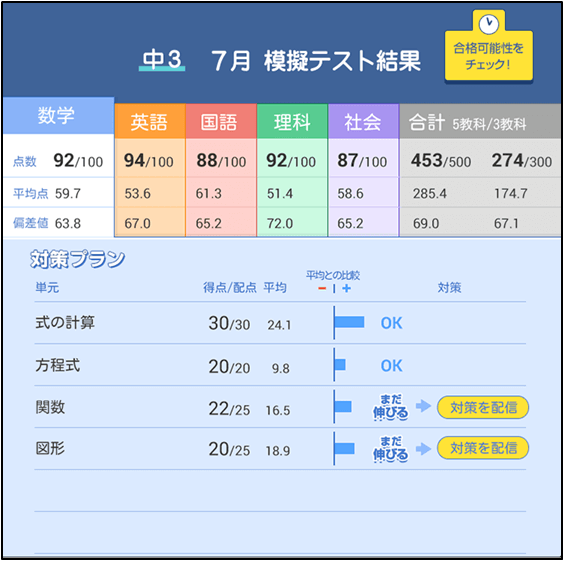Click the 453/500 five-subject total score
564x561 pixels.
441,161
